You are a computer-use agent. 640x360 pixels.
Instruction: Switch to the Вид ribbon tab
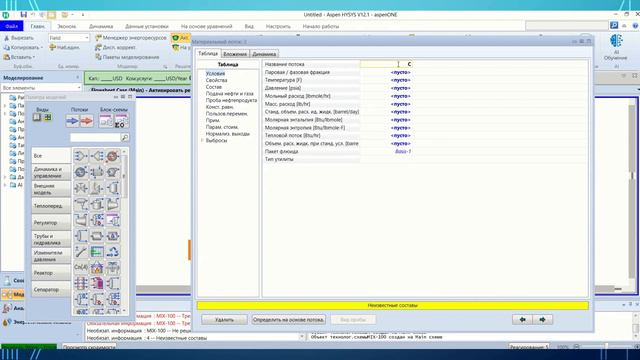click(249, 26)
